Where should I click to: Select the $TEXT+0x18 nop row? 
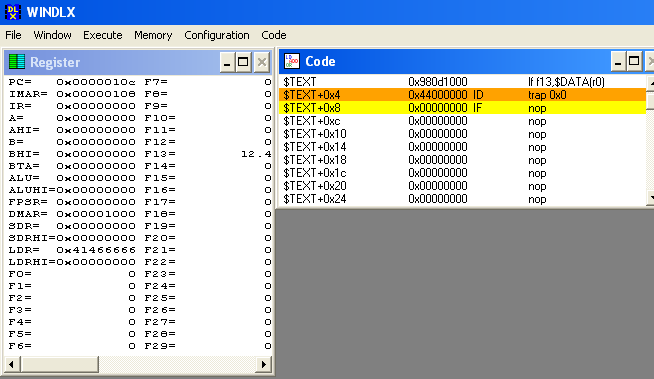[x=462, y=160]
